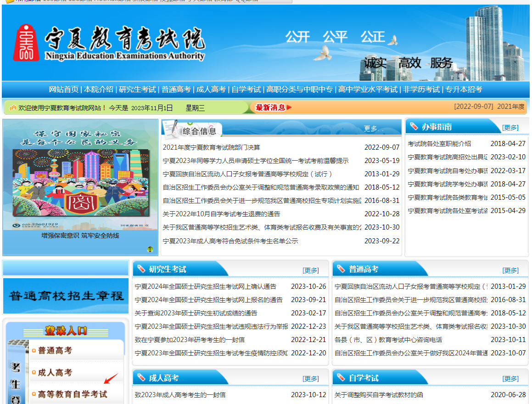
Task: Select slide indicator 1 on the banner
Action: click(x=150, y=250)
